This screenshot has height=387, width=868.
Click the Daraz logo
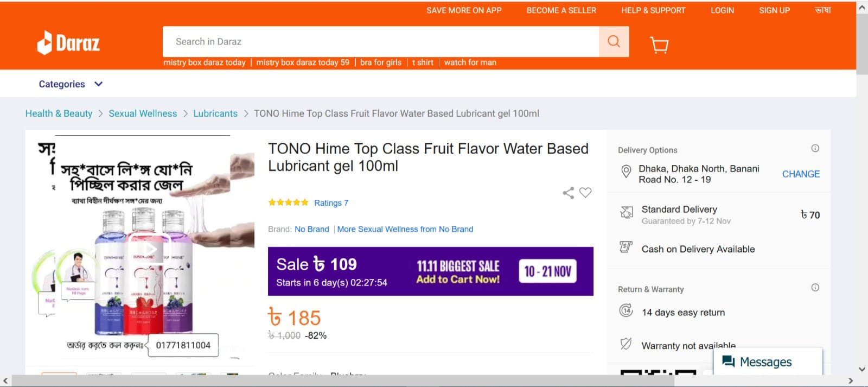point(68,42)
